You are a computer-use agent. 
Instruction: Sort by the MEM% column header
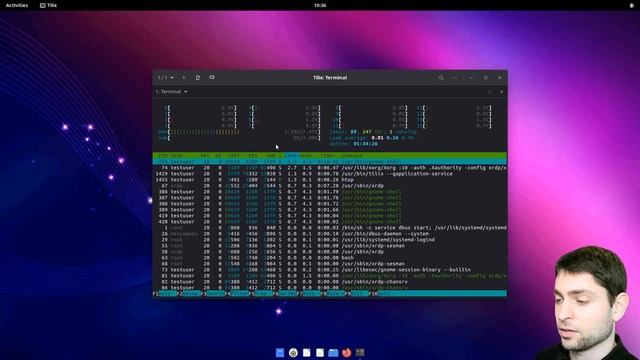pyautogui.click(x=305, y=156)
